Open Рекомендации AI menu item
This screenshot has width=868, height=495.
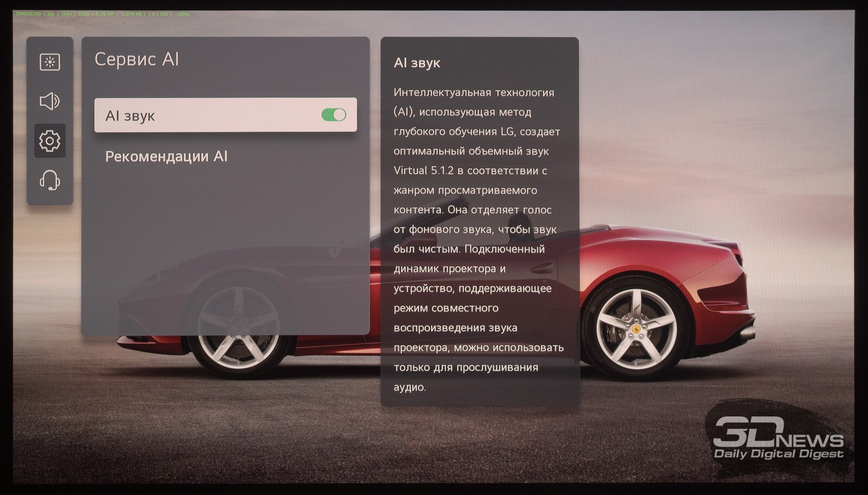point(167,157)
